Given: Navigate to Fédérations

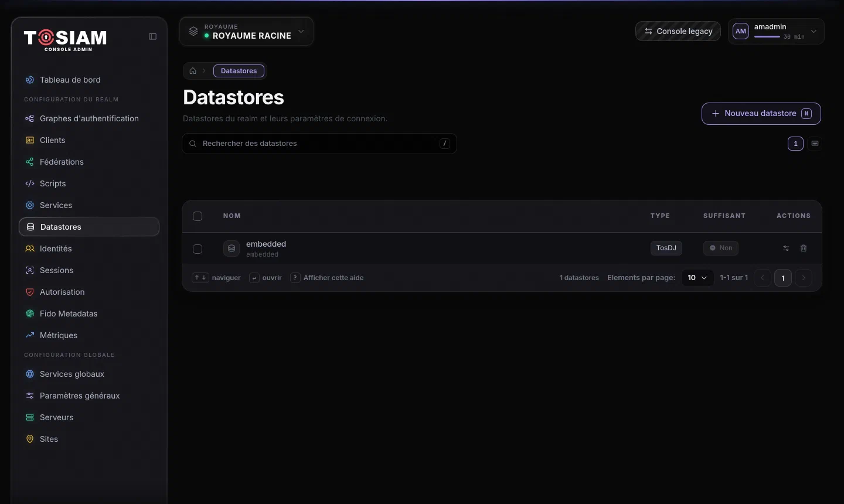Looking at the screenshot, I should (x=89, y=162).
